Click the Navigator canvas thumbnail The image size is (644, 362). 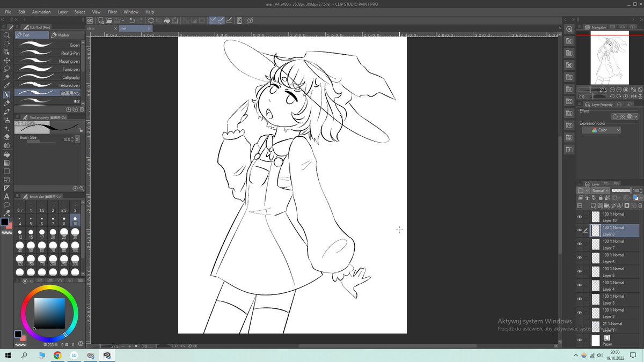click(609, 57)
